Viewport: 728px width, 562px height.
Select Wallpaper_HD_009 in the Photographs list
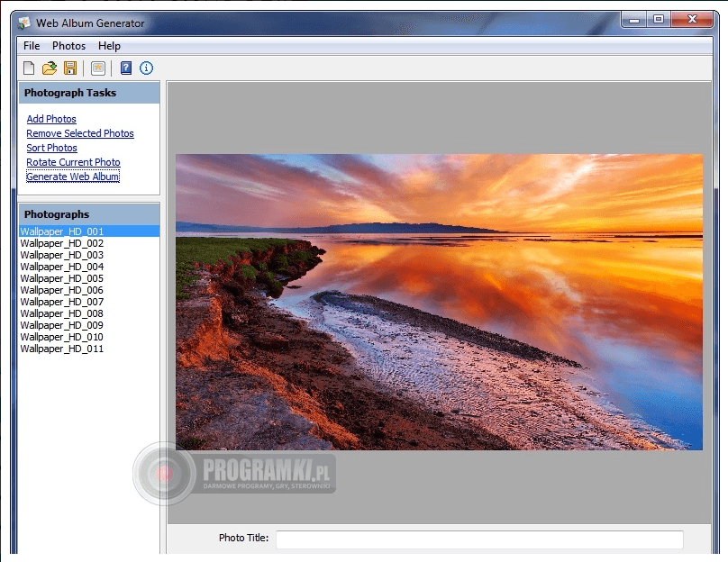(88, 325)
